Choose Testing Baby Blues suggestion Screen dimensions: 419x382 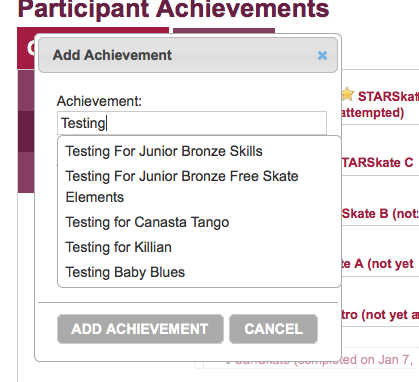[x=125, y=272]
